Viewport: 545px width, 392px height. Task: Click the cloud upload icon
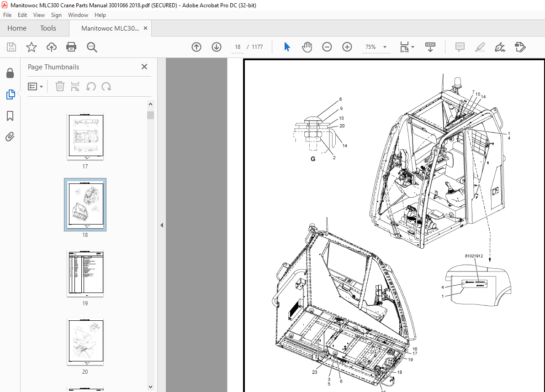pyautogui.click(x=52, y=47)
